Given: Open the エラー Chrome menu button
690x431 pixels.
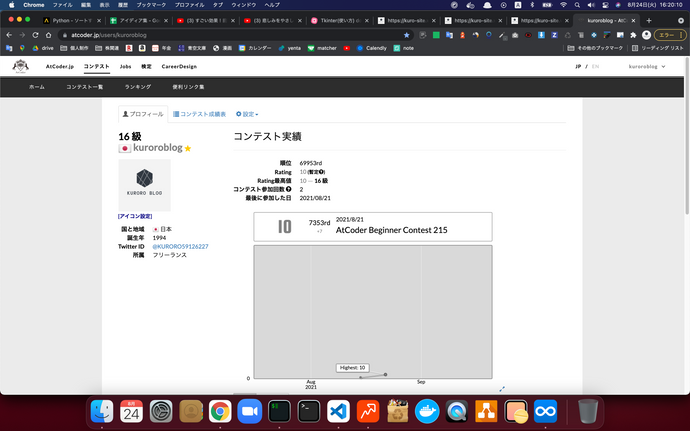Looking at the screenshot, I should coord(670,35).
